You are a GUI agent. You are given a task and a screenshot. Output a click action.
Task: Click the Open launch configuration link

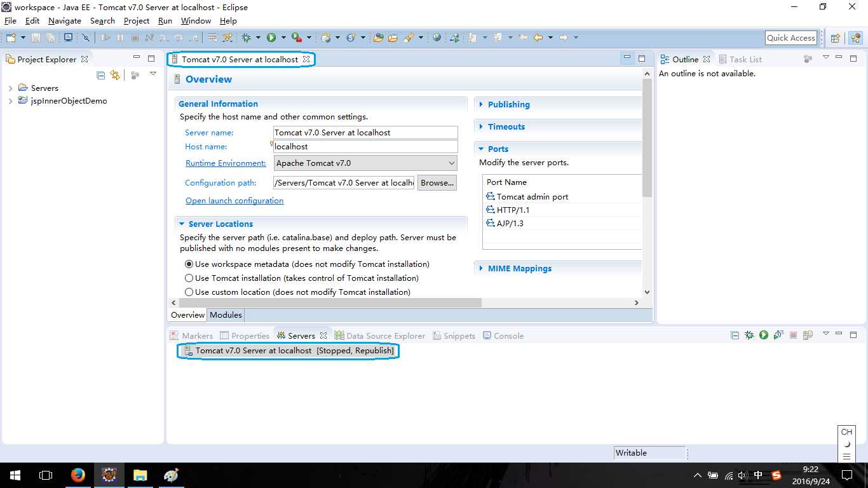[234, 200]
